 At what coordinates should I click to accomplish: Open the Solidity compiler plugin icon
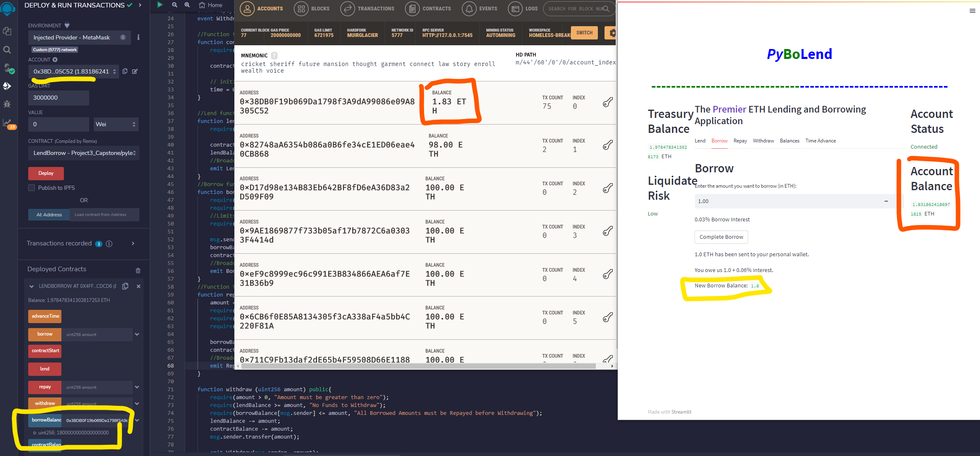point(7,68)
